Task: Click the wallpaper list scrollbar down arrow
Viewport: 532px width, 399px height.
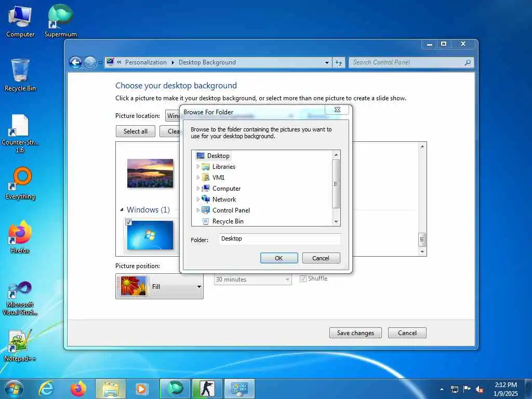Action: (422, 252)
